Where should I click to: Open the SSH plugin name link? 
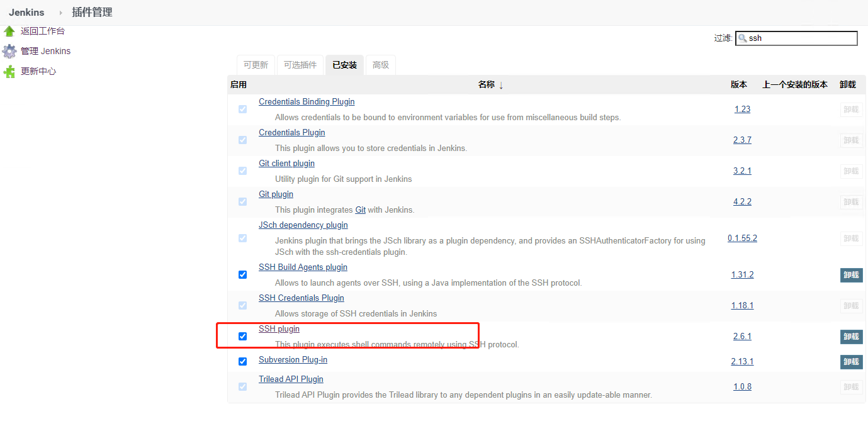coord(279,328)
